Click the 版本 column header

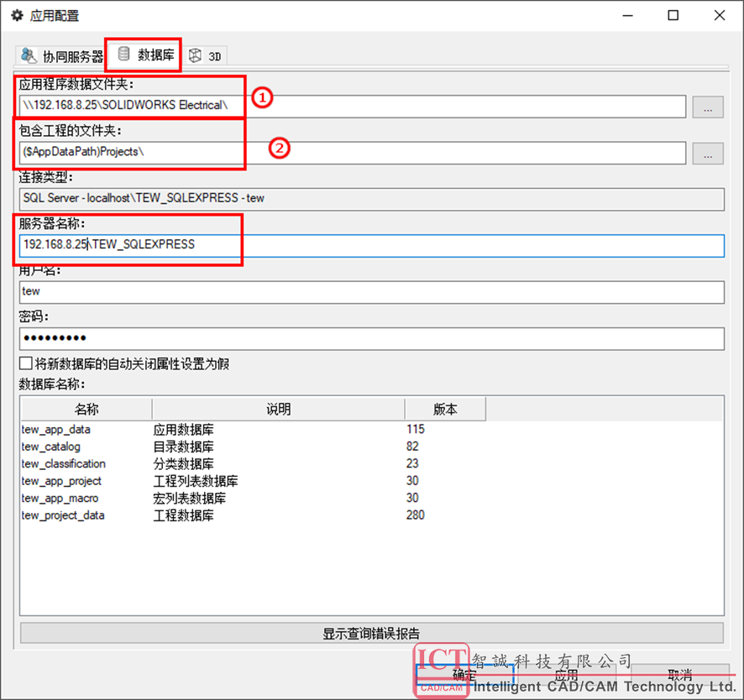pos(445,410)
